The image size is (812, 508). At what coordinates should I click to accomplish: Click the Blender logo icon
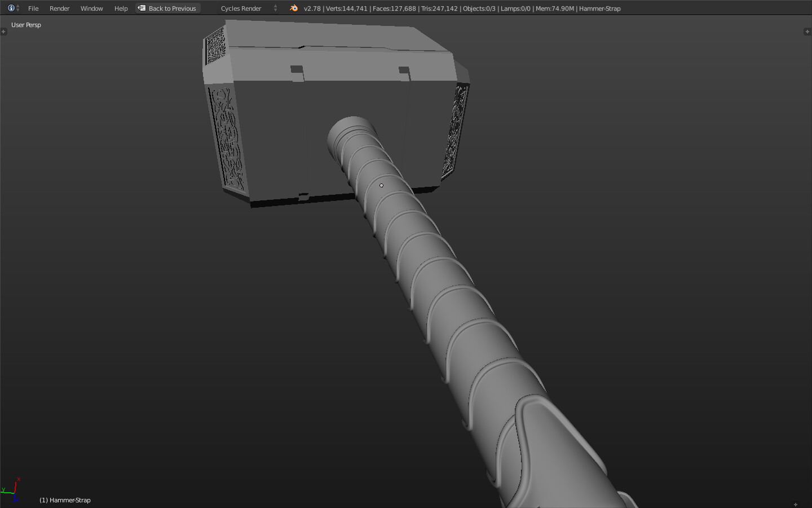pos(294,8)
